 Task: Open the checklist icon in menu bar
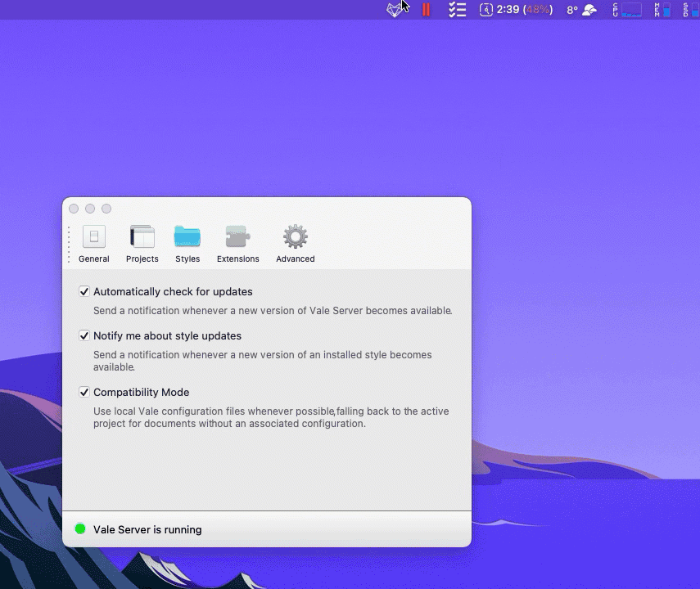[457, 9]
